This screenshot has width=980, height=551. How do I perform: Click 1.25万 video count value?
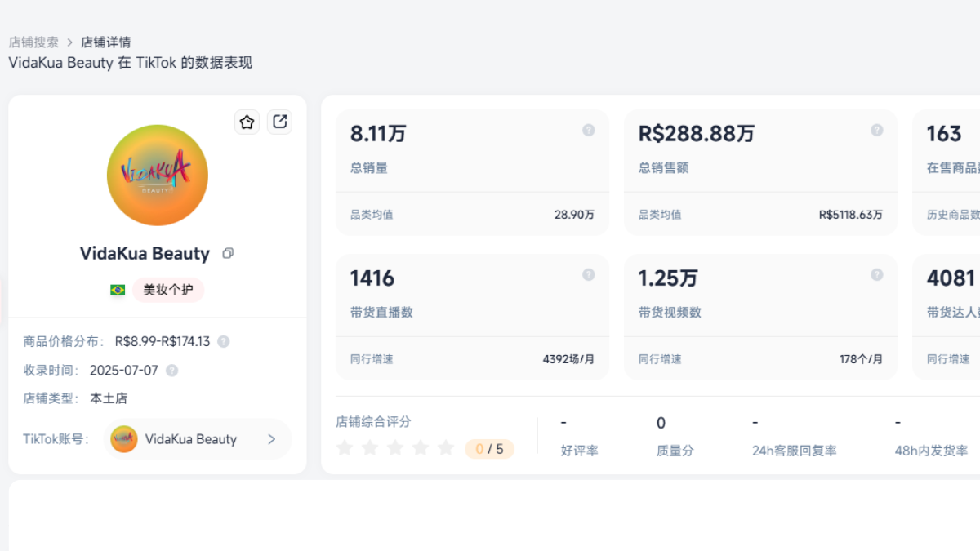(668, 278)
